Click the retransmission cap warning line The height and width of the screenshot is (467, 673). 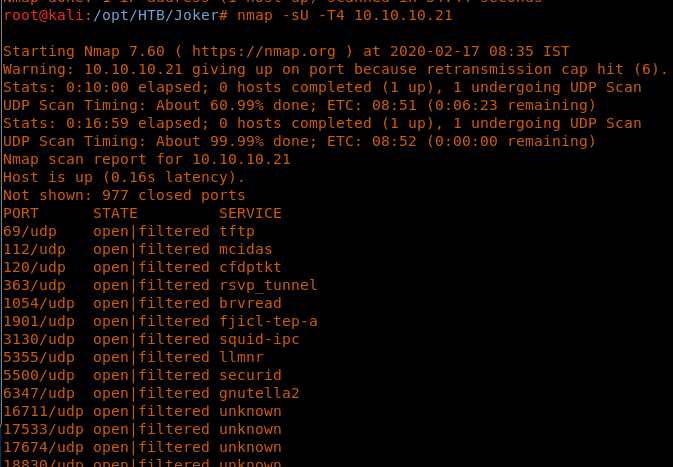coord(335,69)
